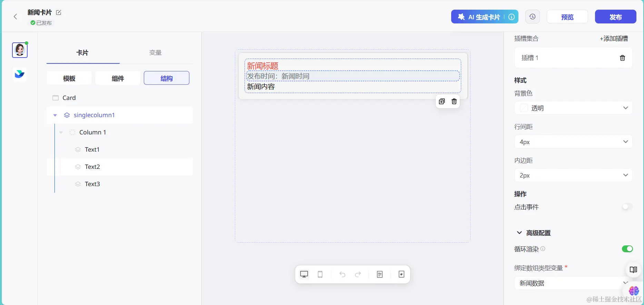The width and height of the screenshot is (644, 305).
Task: Select the red 新闻标题 text on canvas
Action: tap(263, 65)
